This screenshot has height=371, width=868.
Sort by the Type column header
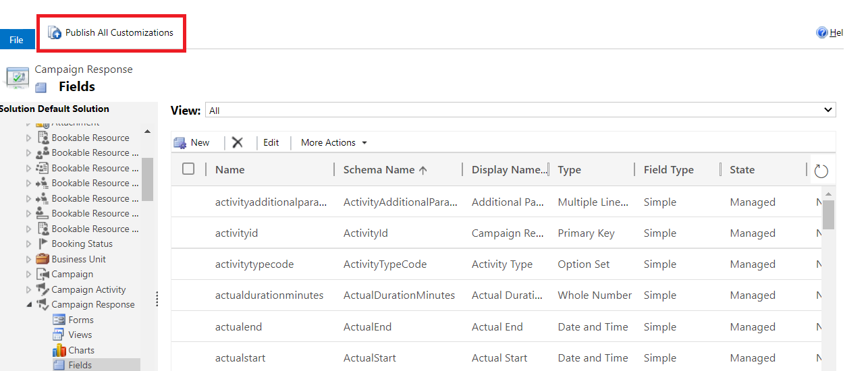(x=569, y=170)
